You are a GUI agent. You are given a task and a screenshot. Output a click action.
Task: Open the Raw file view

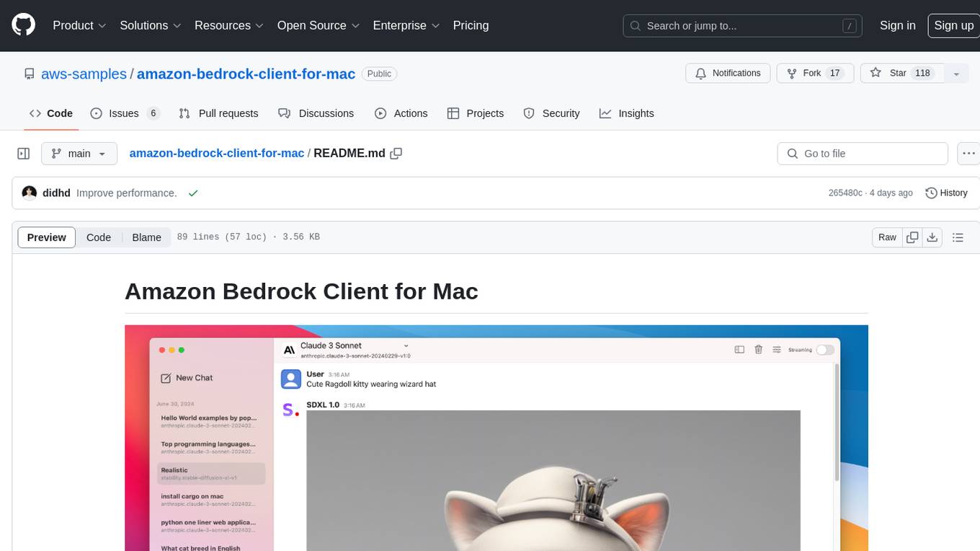tap(887, 237)
